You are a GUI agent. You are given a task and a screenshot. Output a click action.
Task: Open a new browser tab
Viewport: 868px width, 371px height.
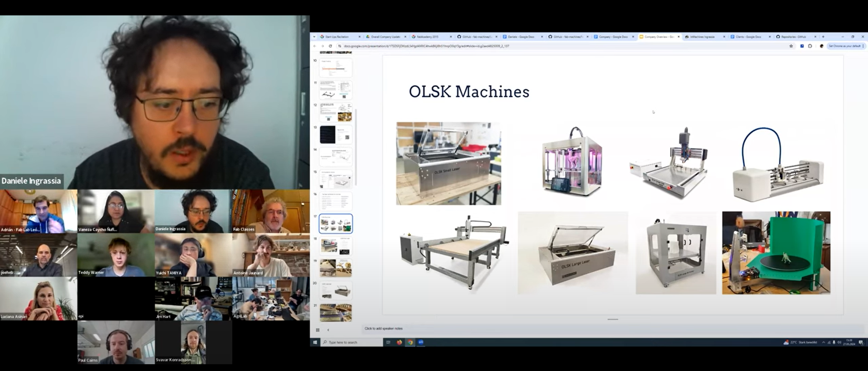823,37
